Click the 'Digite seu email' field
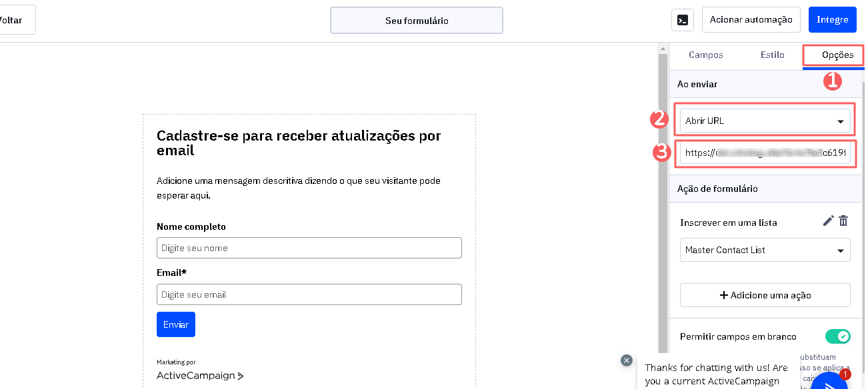Image resolution: width=868 pixels, height=389 pixels. point(309,294)
